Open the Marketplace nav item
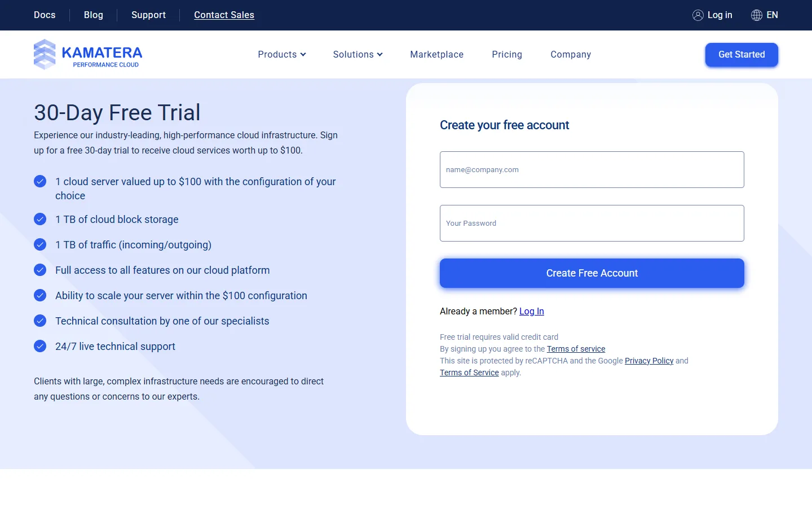 [x=436, y=54]
